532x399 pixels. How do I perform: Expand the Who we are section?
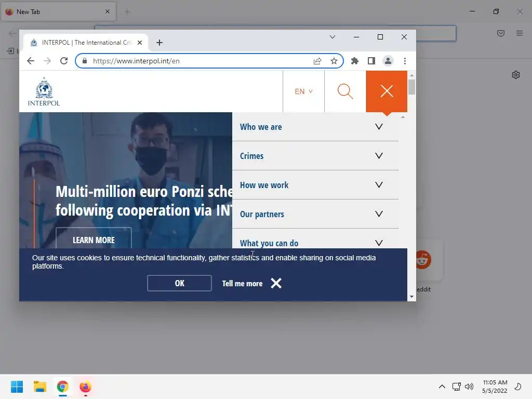pyautogui.click(x=379, y=127)
